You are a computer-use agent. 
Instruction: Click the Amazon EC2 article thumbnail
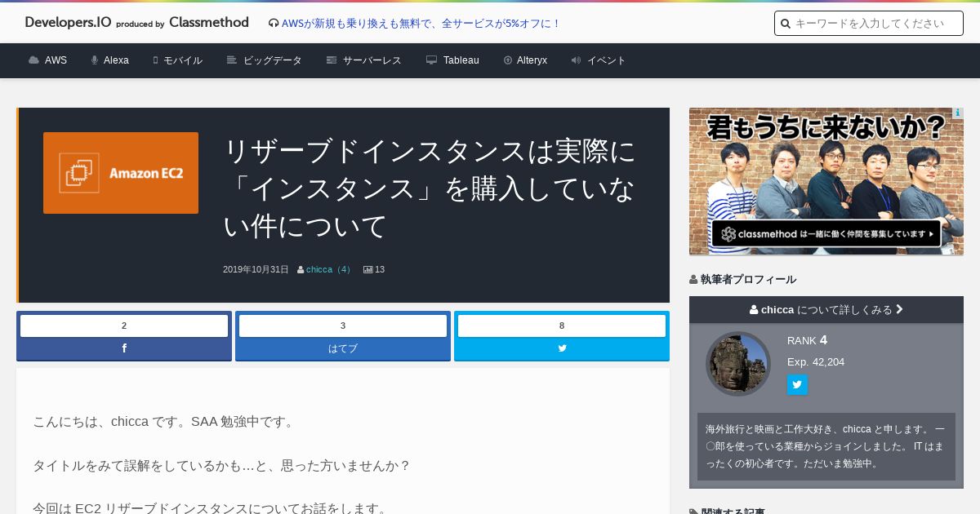click(121, 173)
